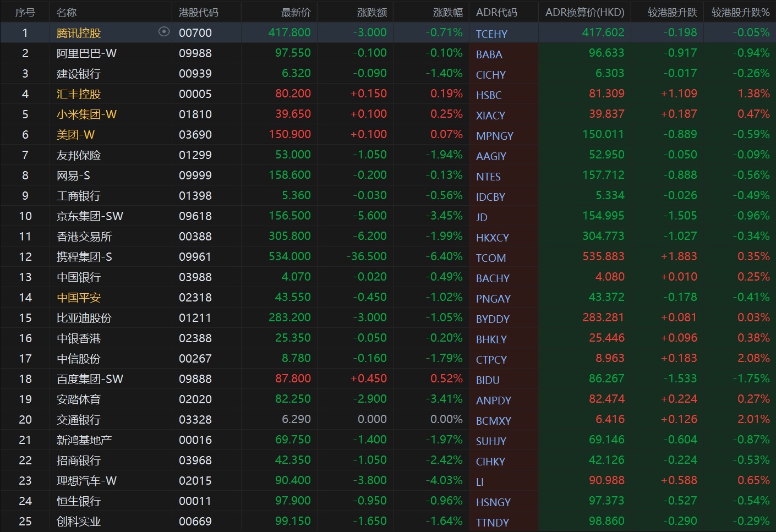Viewport: 776px width, 532px height.
Task: Sort by the 较港股升跌% column header
Action: (x=740, y=12)
